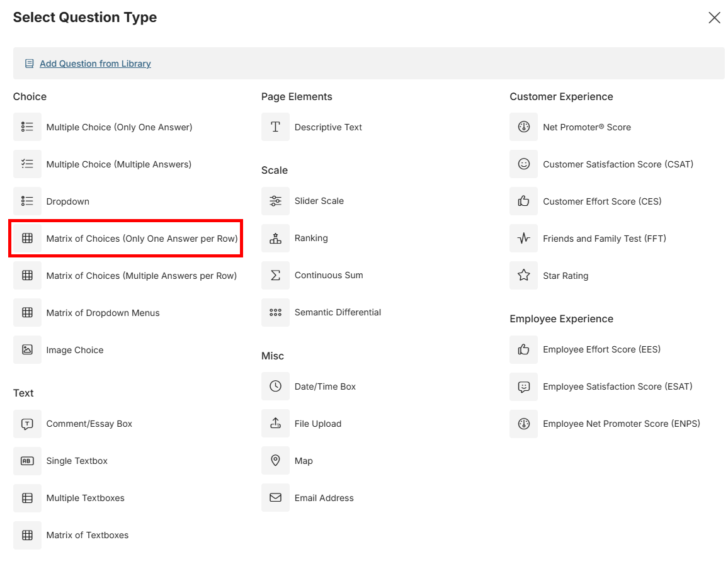728x564 pixels.
Task: Select 'Map' question type label
Action: tap(304, 461)
